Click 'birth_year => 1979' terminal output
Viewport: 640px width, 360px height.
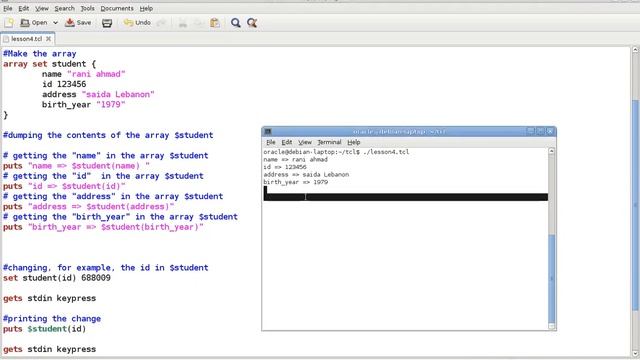click(296, 182)
